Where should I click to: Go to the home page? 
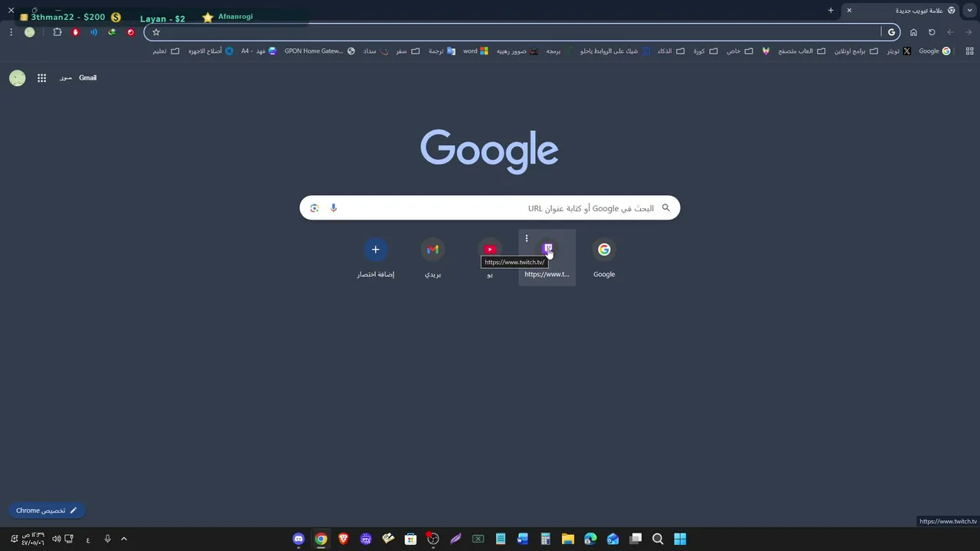coord(913,32)
